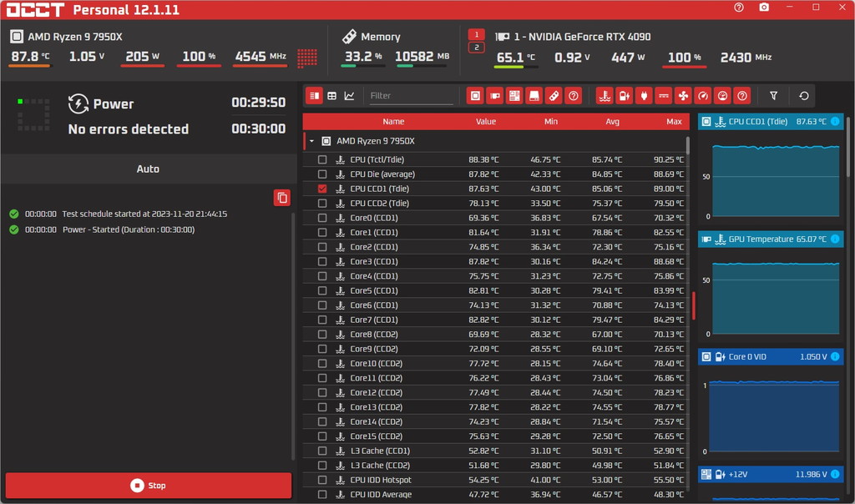Toggle the power plug sensor filter

pyautogui.click(x=644, y=96)
